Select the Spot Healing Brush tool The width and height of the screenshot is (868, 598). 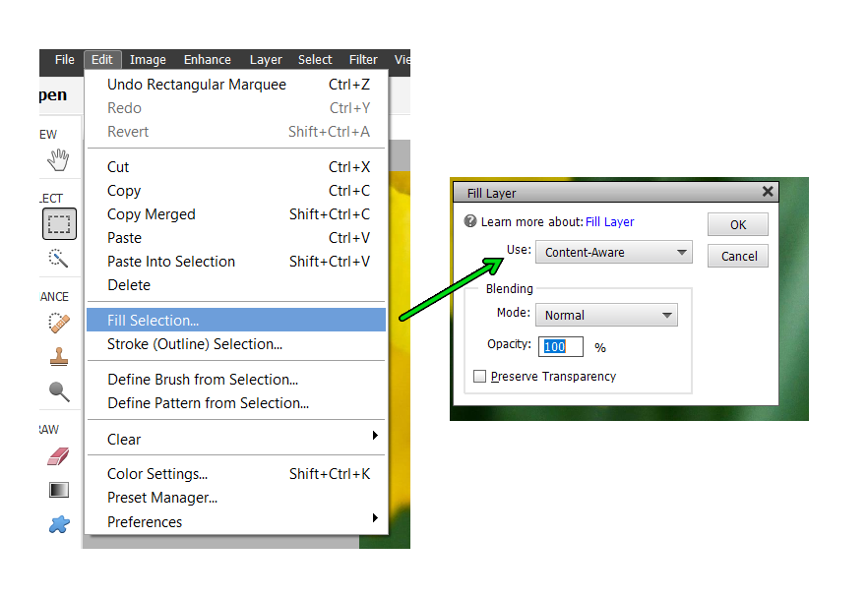(58, 322)
